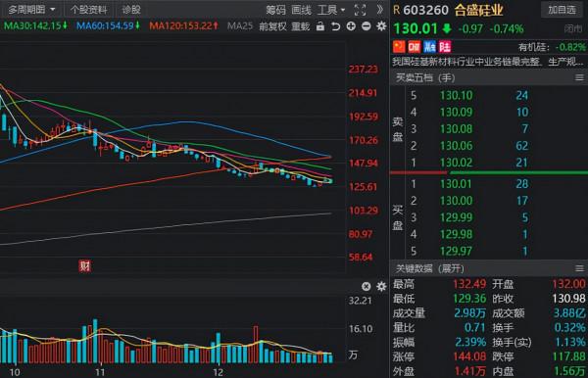Click the double chevron collapse icon

click(380, 10)
